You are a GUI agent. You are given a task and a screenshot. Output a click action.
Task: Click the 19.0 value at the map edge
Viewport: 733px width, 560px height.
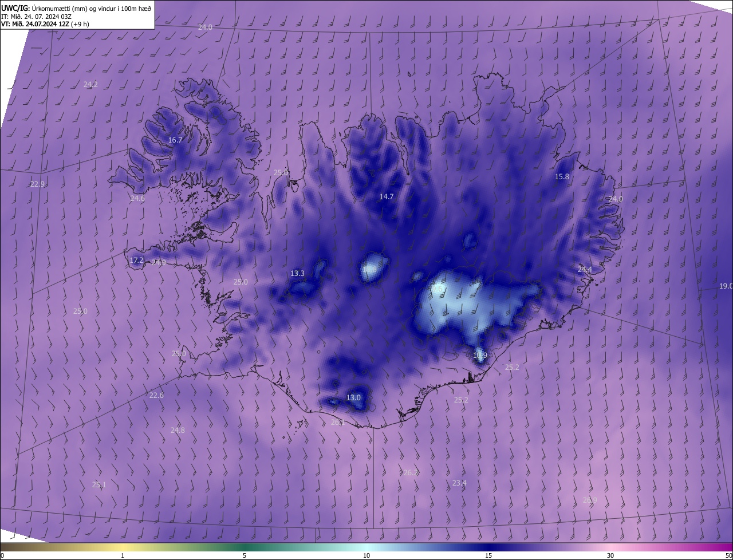[x=726, y=286]
